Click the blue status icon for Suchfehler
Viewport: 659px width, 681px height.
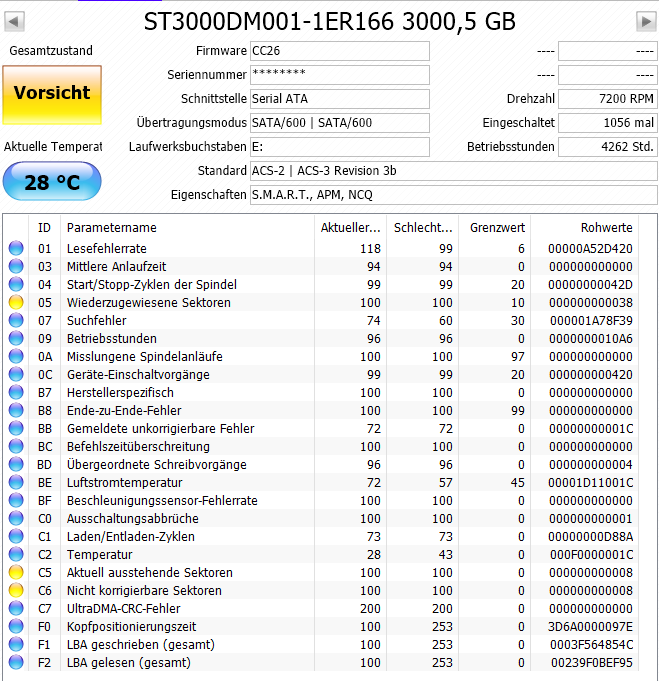tap(16, 320)
